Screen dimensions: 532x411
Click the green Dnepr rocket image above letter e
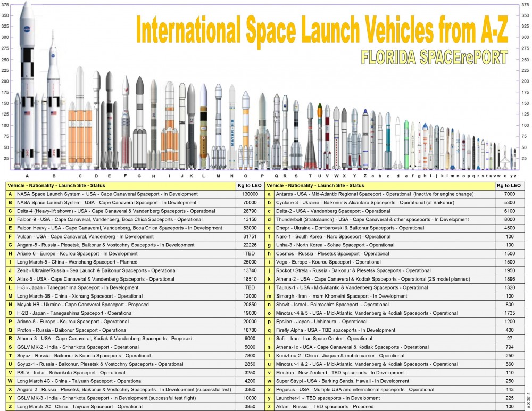[406, 145]
